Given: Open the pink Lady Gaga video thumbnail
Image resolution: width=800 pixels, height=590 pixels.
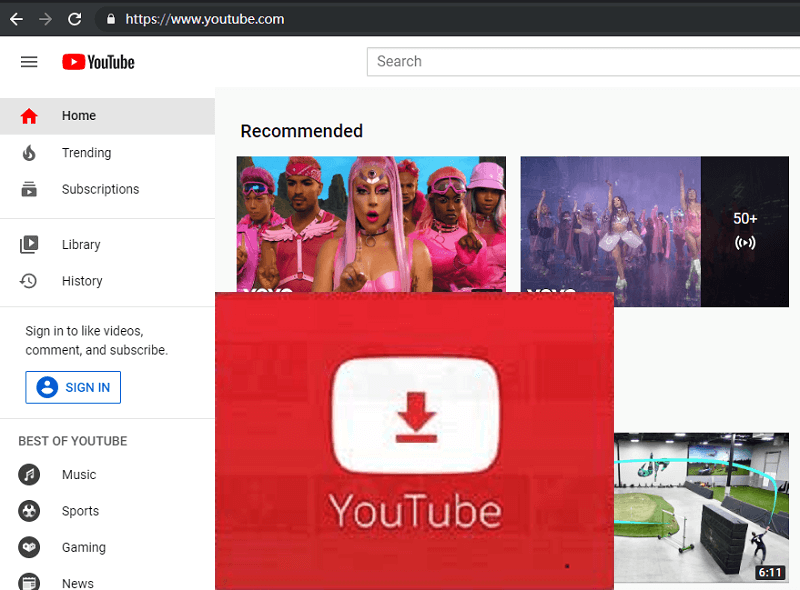Looking at the screenshot, I should 371,224.
